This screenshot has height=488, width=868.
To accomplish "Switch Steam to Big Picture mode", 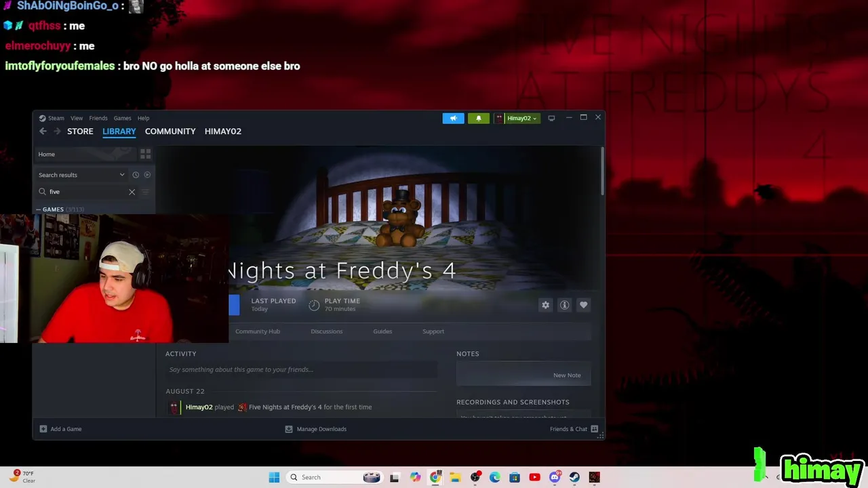I will click(551, 118).
